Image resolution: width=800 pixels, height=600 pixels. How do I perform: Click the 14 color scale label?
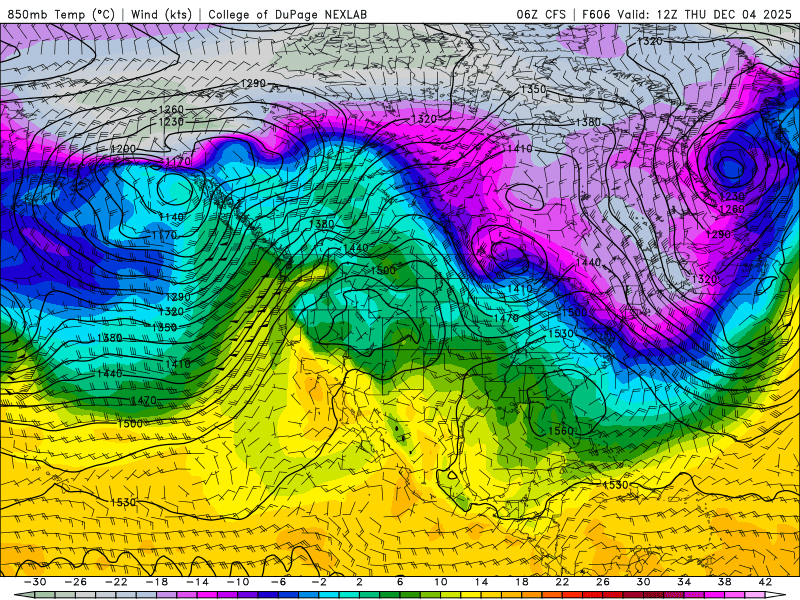[x=481, y=582]
